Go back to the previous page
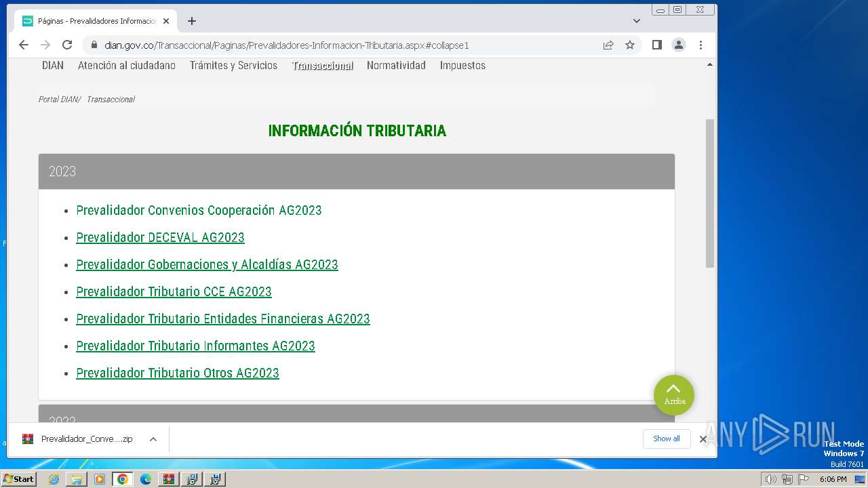 click(x=24, y=45)
